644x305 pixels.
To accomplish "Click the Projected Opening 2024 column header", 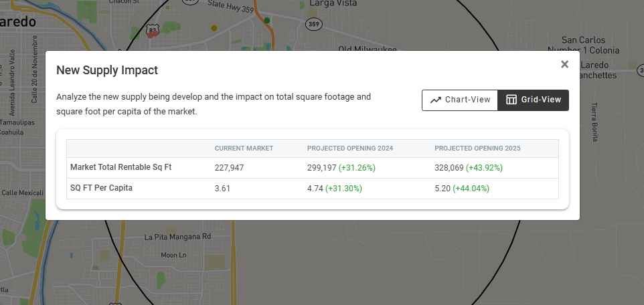I will click(349, 148).
